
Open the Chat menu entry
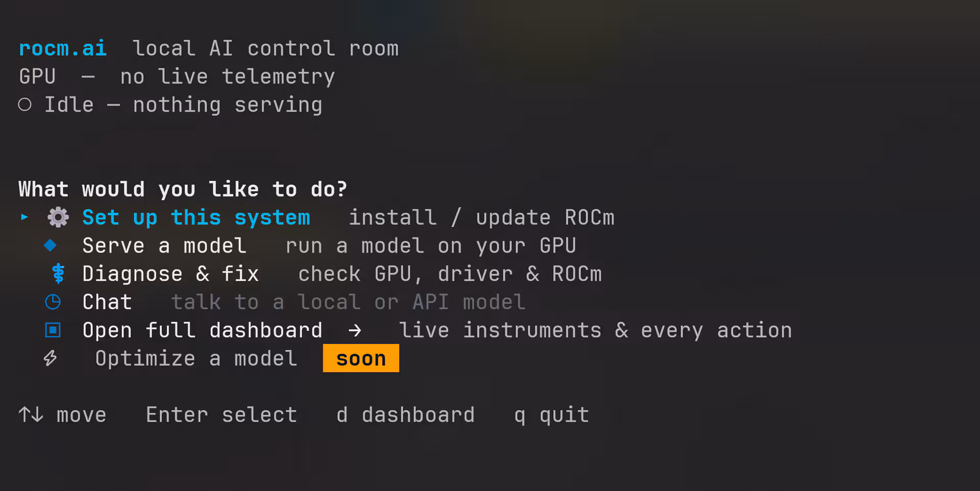click(x=107, y=302)
